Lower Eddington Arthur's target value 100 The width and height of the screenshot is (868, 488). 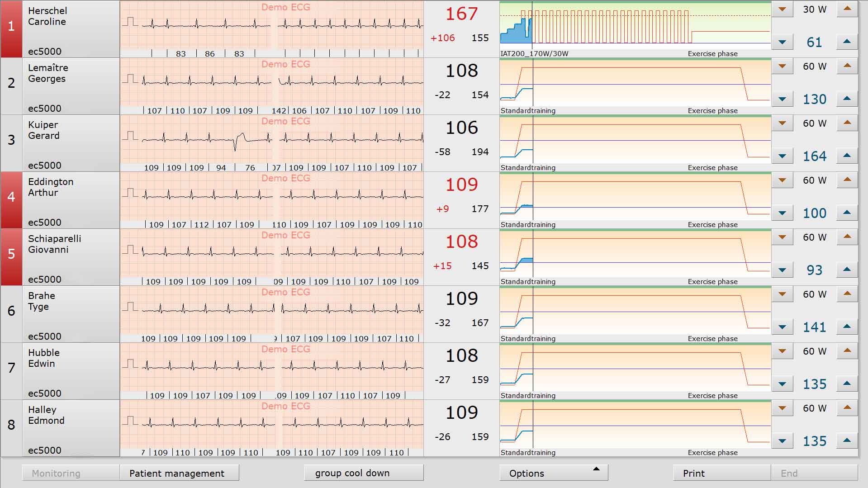(x=782, y=213)
